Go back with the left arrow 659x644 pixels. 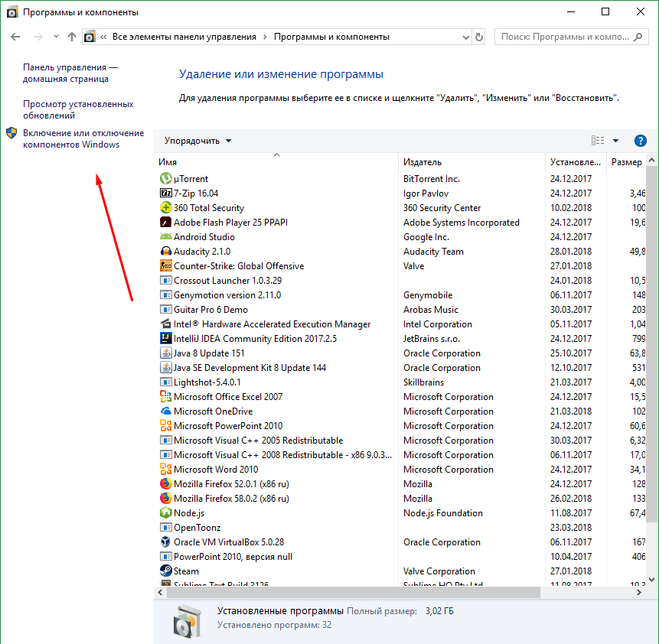[15, 37]
